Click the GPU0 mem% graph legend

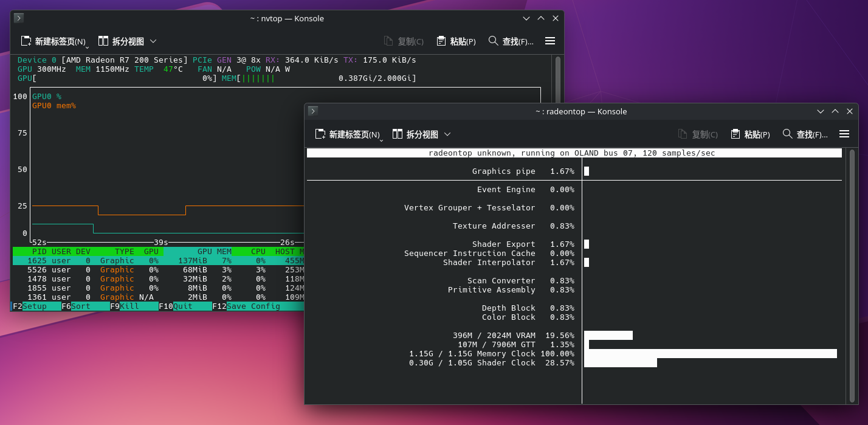[54, 106]
